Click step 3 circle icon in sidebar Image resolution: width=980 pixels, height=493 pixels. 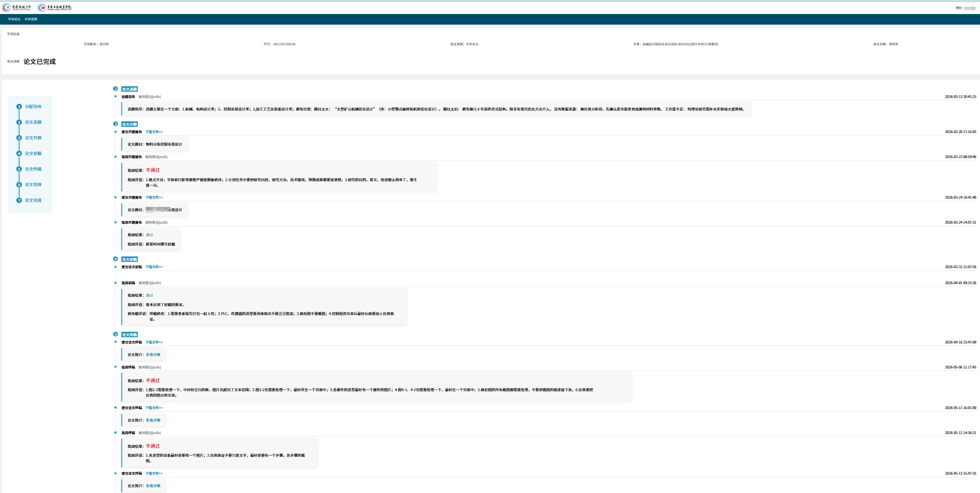click(19, 138)
